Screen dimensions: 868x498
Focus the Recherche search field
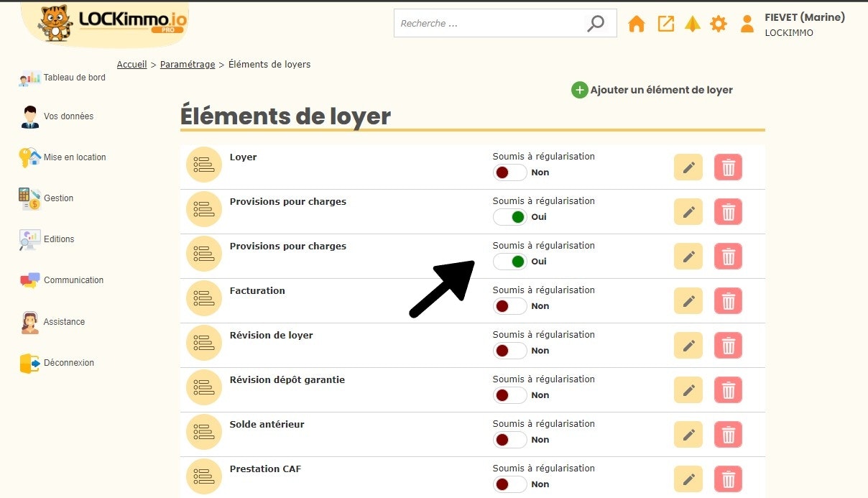[x=505, y=24]
